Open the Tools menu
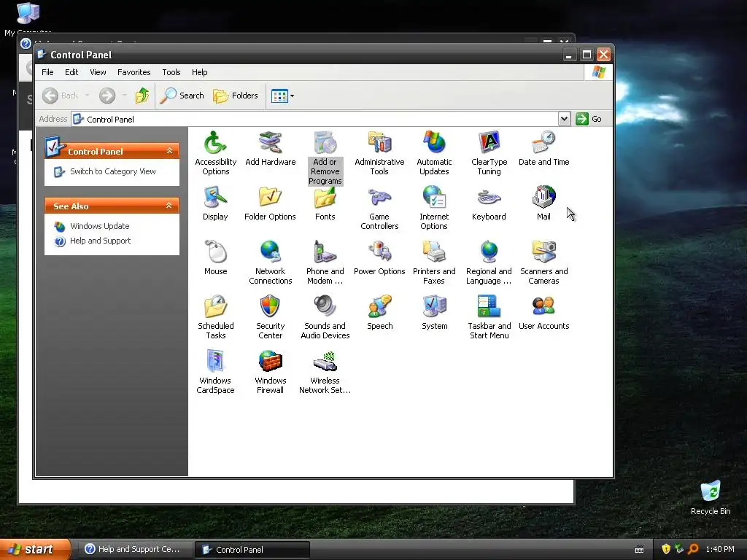The width and height of the screenshot is (747, 560). [171, 72]
